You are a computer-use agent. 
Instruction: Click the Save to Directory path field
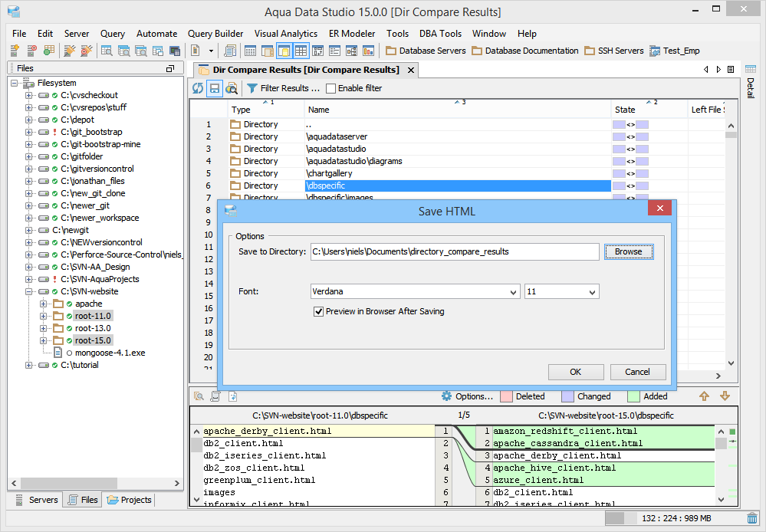(454, 251)
